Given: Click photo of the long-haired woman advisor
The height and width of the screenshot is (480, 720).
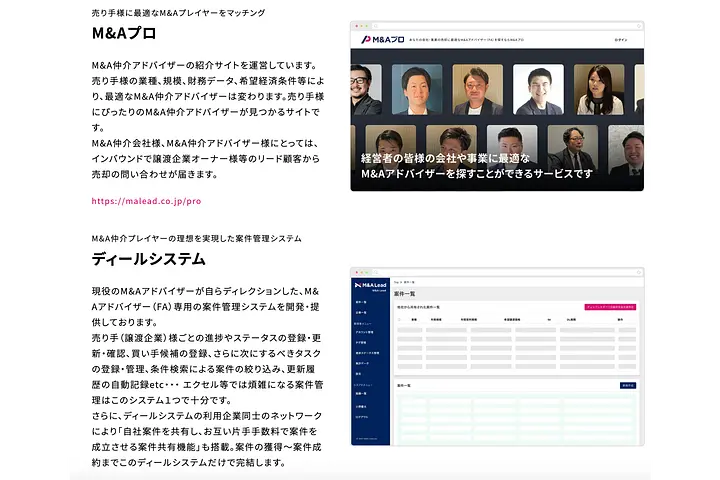Looking at the screenshot, I should coord(599,89).
